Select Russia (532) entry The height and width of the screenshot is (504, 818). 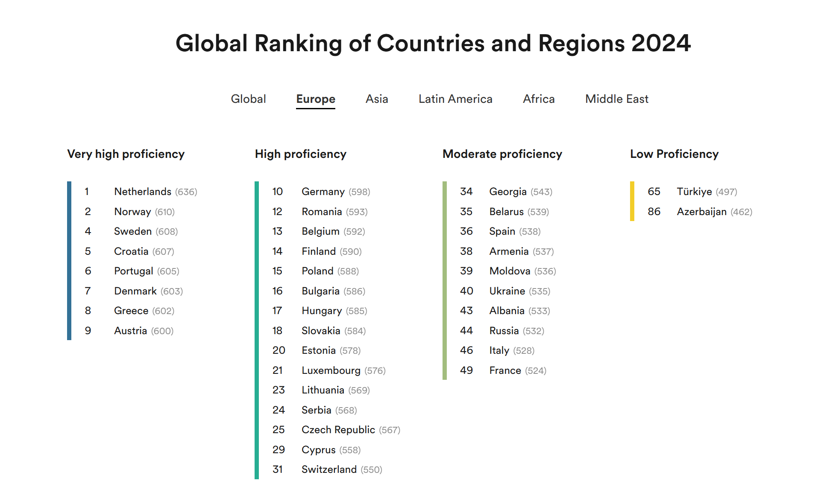point(516,331)
